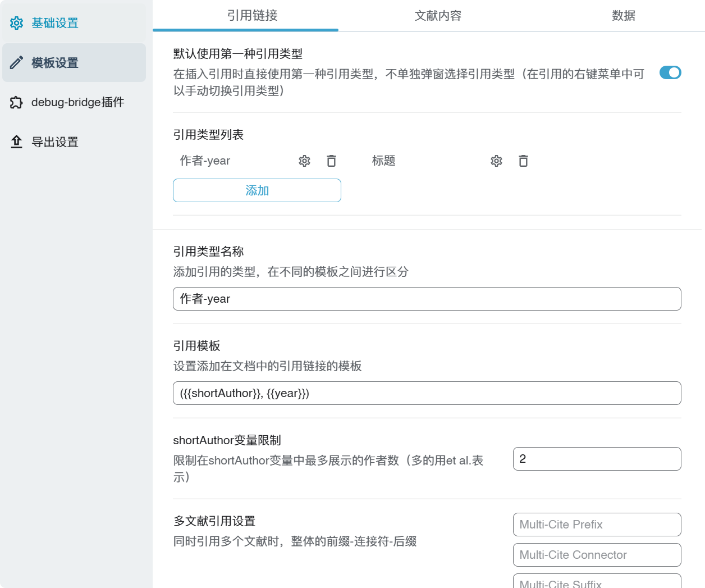Open settings gear for 标题 citation type
The height and width of the screenshot is (588, 705).
[496, 161]
